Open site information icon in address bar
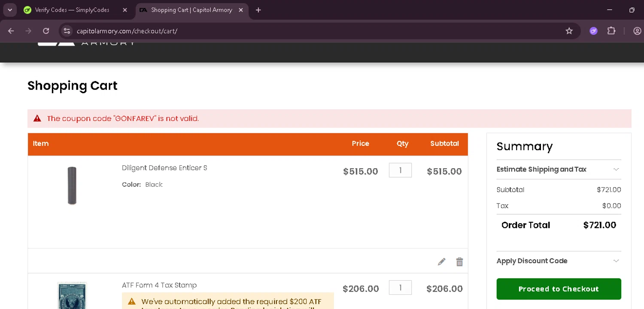The height and width of the screenshot is (309, 644). tap(67, 31)
